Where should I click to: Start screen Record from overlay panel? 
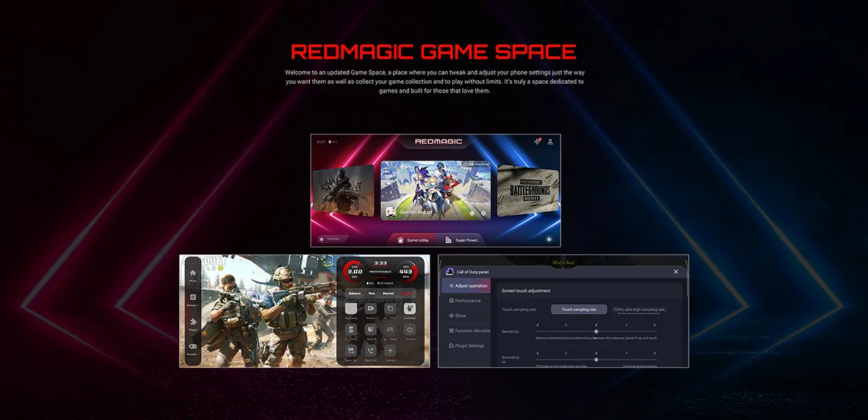pos(370,309)
